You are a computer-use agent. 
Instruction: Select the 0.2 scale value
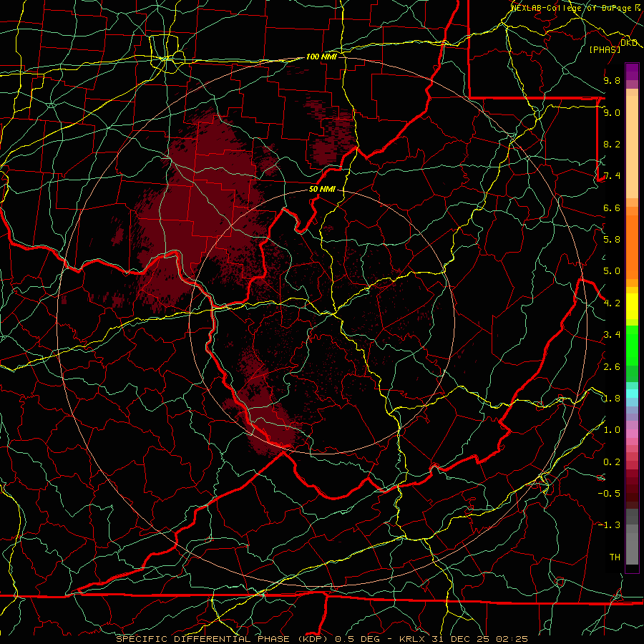(612, 462)
